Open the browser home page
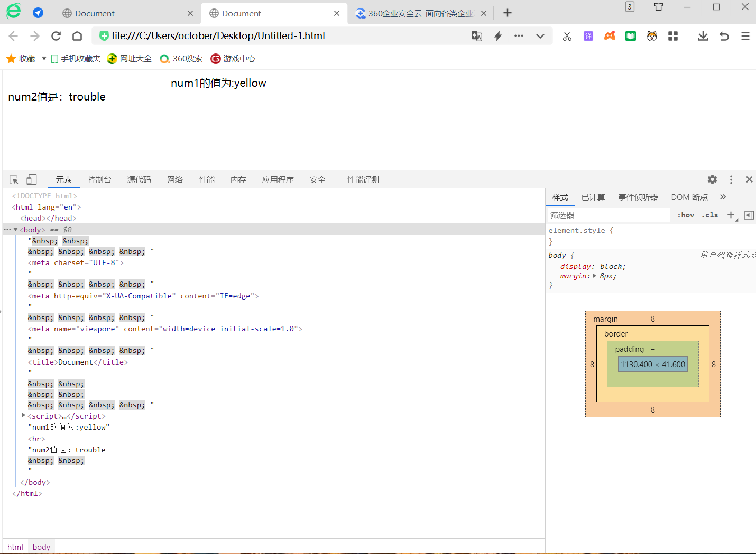The height and width of the screenshot is (554, 756). [x=77, y=36]
